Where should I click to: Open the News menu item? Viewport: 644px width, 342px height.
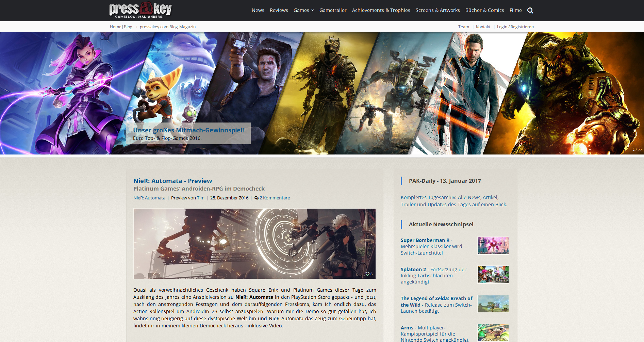tap(258, 11)
